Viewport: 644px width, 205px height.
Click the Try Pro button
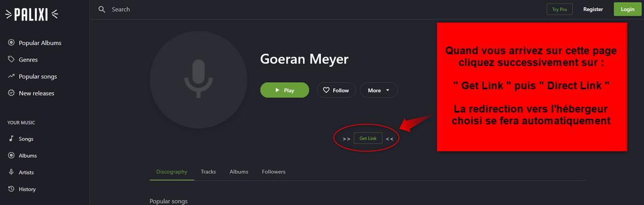tap(560, 9)
